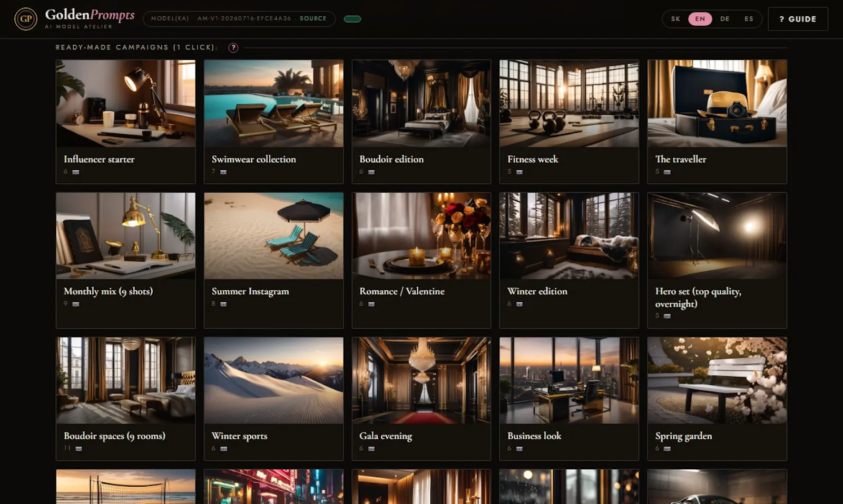Screen dimensions: 843x504
Task: Click the camera icon under Gala evening
Action: click(371, 449)
